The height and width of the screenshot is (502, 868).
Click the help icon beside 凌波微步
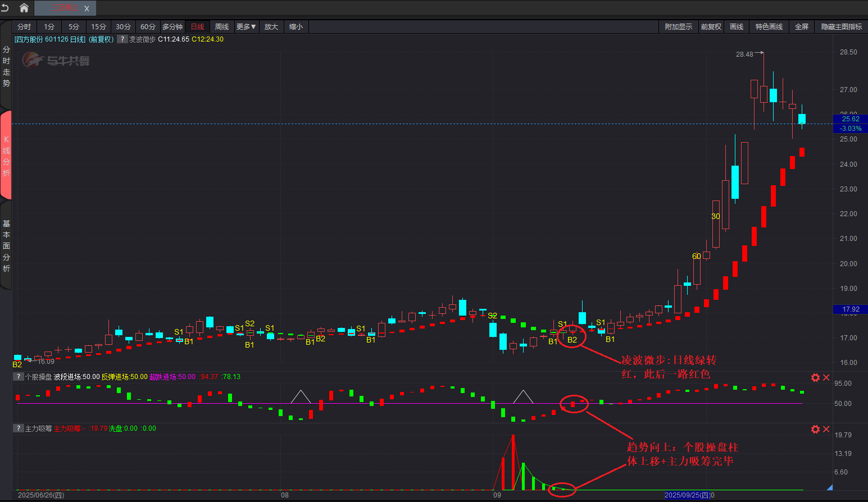(x=122, y=39)
